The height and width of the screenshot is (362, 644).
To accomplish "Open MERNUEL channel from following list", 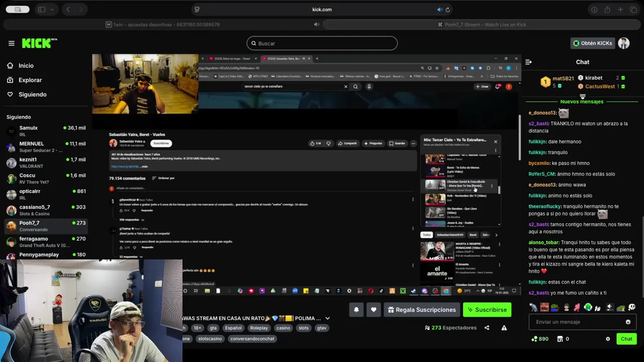I will click(46, 147).
